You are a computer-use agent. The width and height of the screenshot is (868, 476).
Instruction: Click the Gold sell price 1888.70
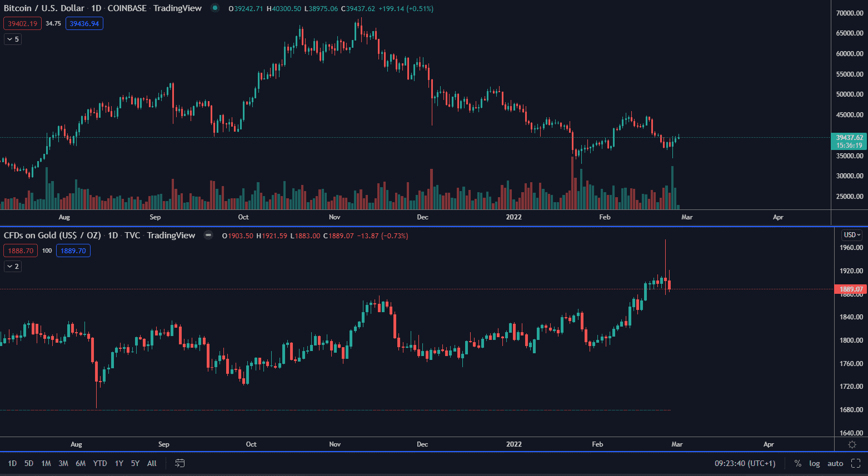(x=21, y=250)
